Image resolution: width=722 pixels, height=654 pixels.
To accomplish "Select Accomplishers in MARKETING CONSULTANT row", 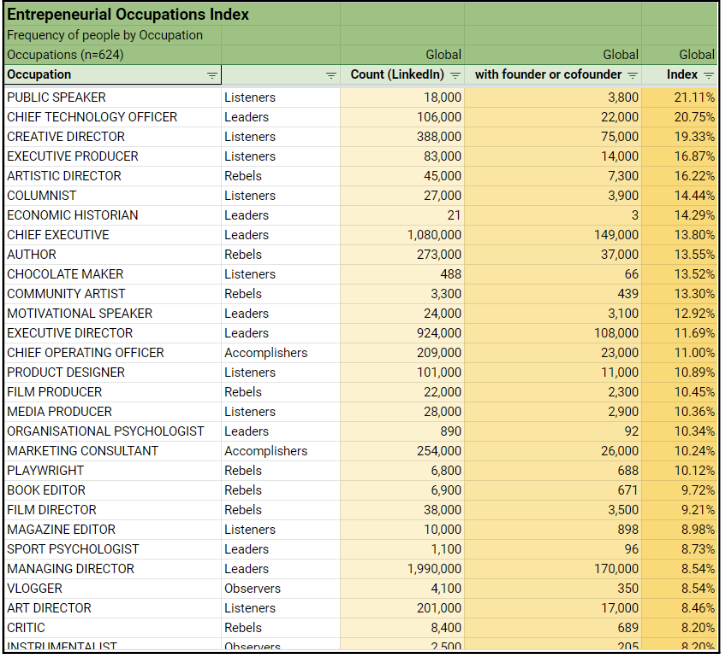I will coord(281,451).
